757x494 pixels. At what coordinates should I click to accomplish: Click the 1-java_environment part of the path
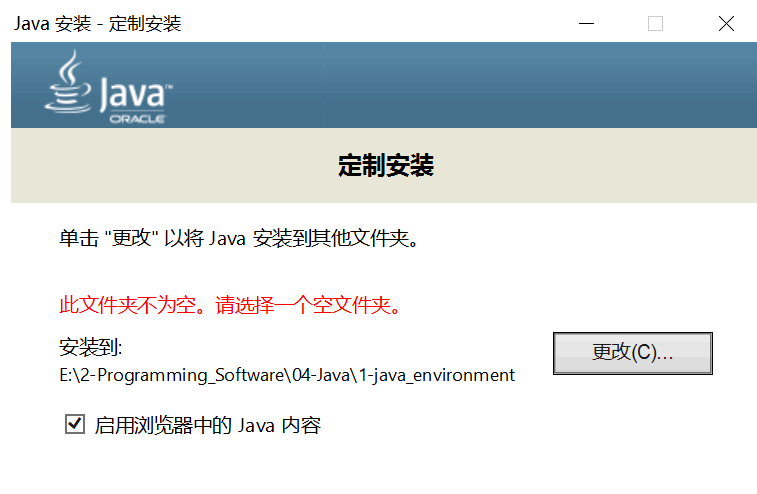[x=437, y=375]
